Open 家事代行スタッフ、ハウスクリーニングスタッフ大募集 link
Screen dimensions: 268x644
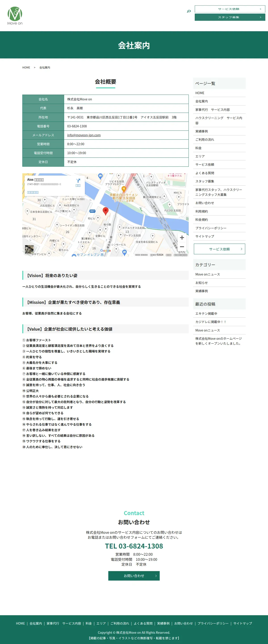click(x=220, y=192)
